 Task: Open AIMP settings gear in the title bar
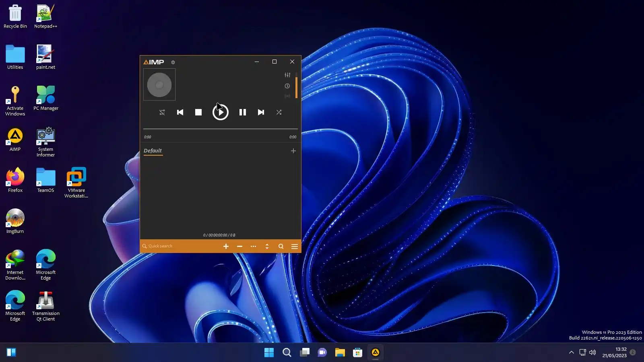click(173, 62)
